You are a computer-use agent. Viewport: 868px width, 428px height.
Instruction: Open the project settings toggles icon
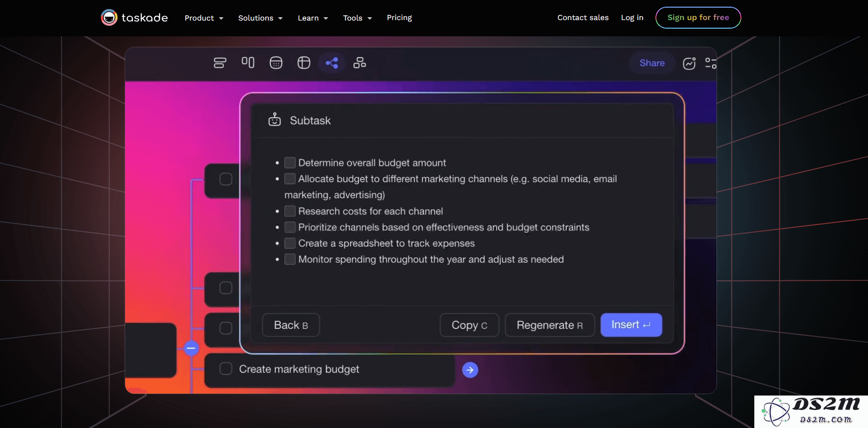[711, 63]
